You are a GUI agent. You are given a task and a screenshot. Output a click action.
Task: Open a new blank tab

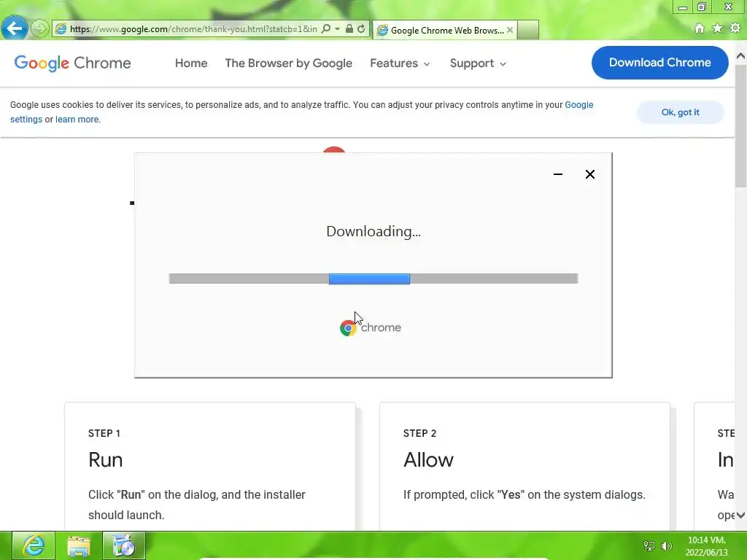(528, 30)
